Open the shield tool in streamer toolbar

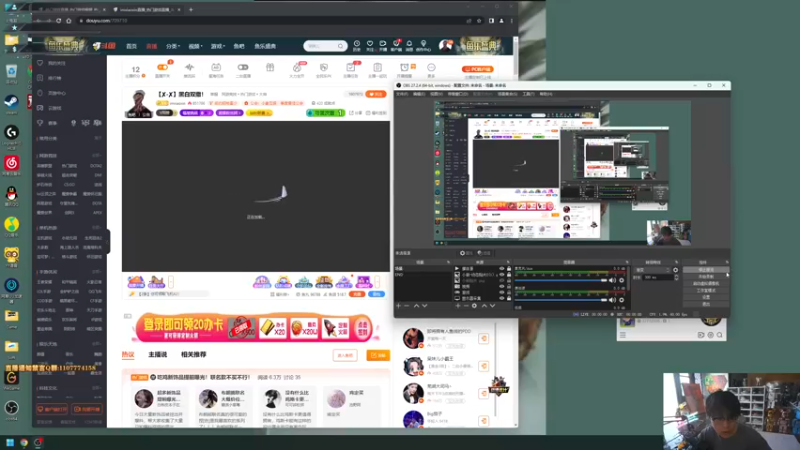323,67
